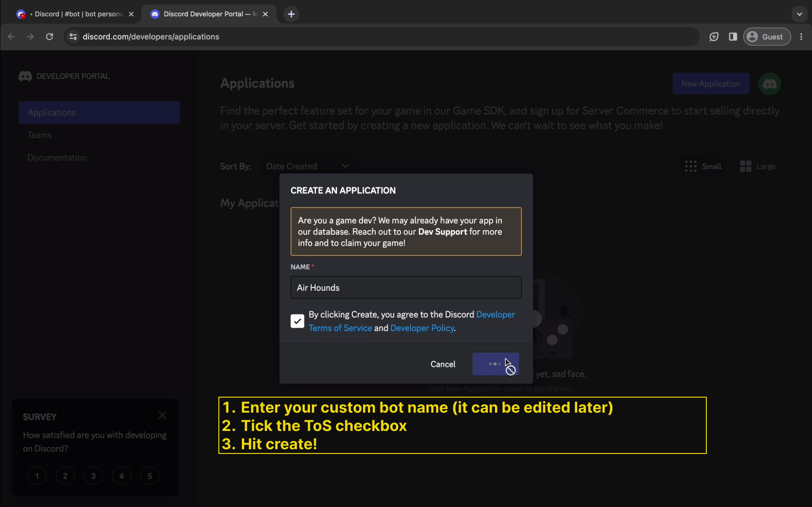Open the tab search chevron dropdown
Viewport: 812px width, 507px height.
coord(799,14)
